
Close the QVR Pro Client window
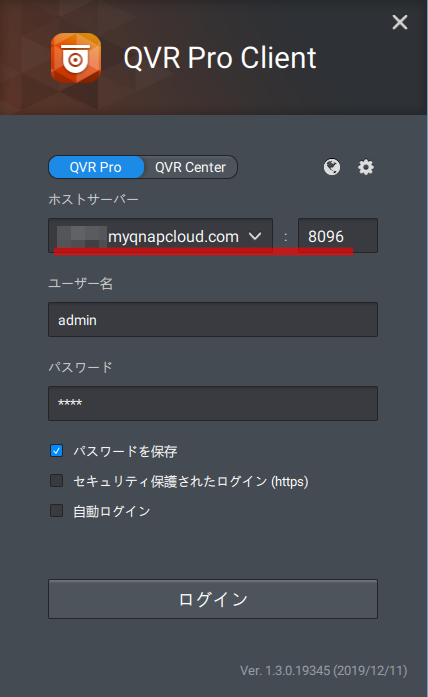pyautogui.click(x=400, y=22)
